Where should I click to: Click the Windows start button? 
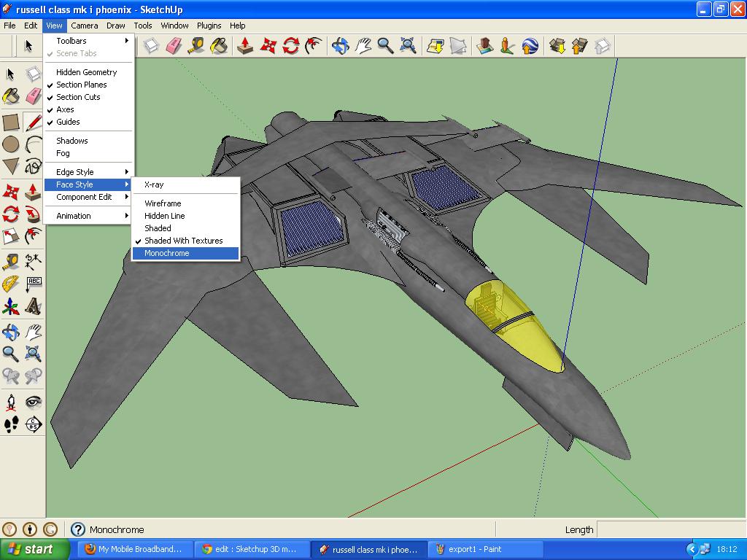click(x=35, y=549)
